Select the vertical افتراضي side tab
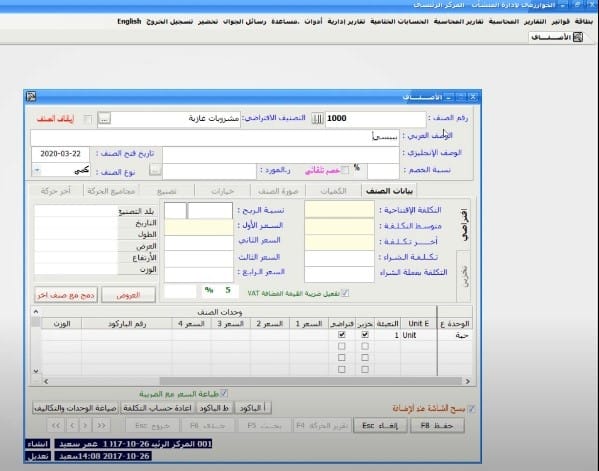The width and height of the screenshot is (599, 471). click(464, 225)
